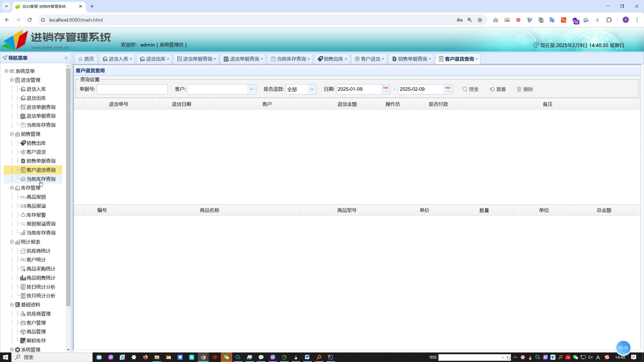Screen dimensions: 644x362
Task: Open Word from the taskbar
Action: (x=307, y=357)
